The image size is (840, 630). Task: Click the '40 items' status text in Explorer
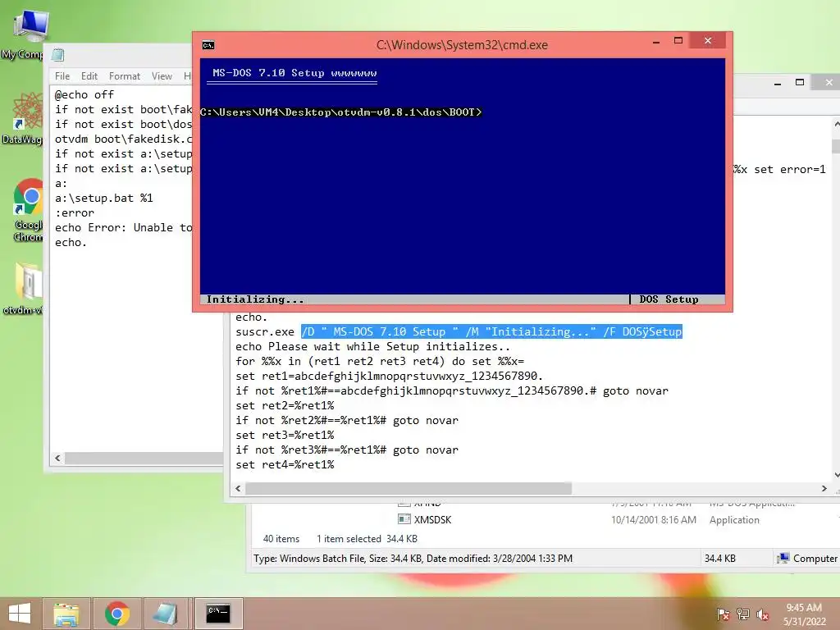click(281, 539)
